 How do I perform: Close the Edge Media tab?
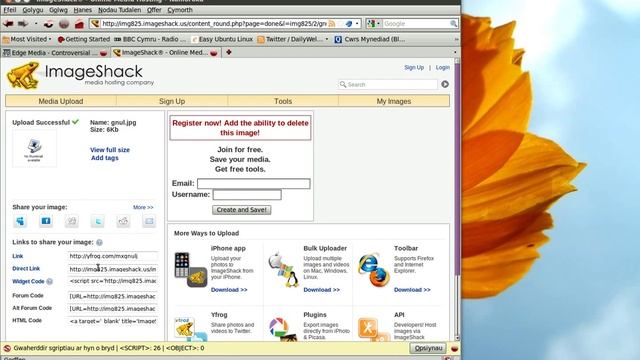click(104, 53)
